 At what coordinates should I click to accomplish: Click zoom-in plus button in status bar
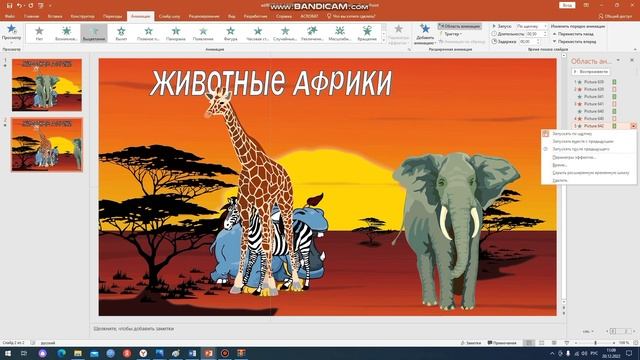click(614, 343)
